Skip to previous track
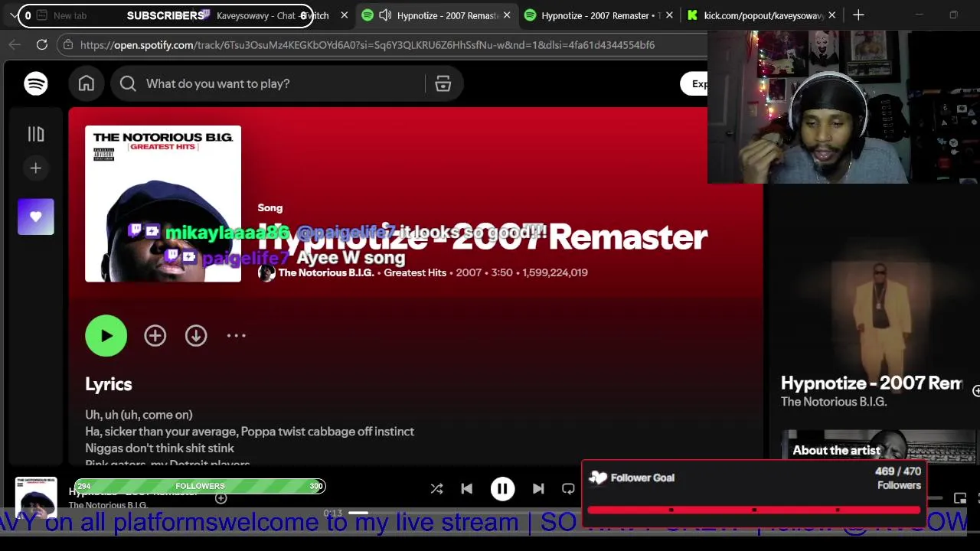 coord(466,488)
